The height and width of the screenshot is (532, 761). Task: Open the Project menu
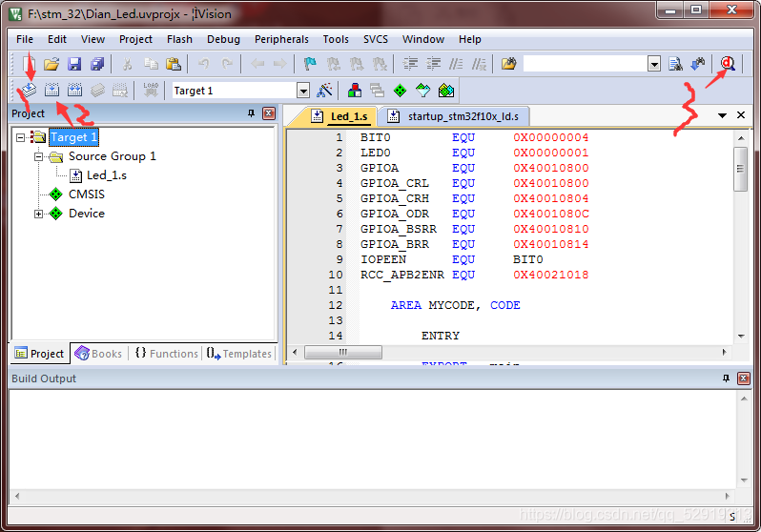(135, 39)
